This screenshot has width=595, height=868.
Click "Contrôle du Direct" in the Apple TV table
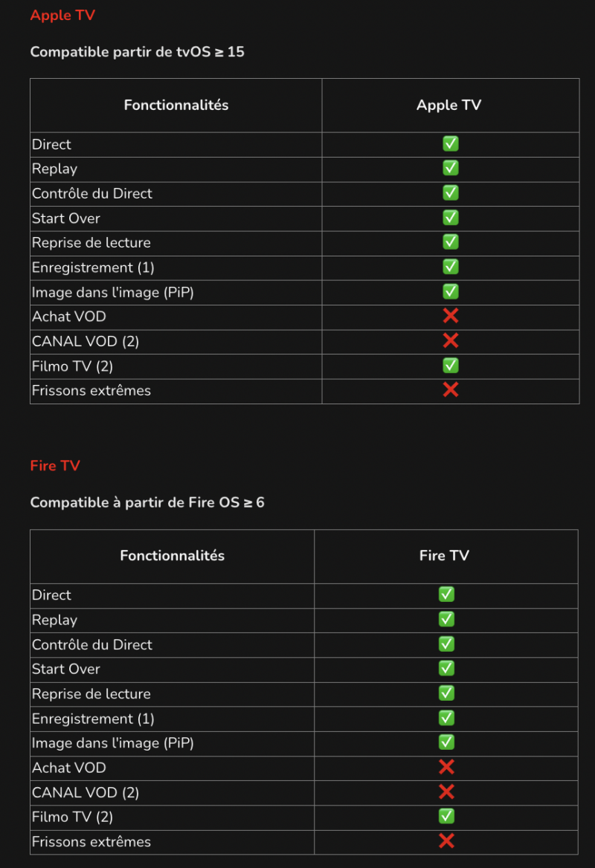(x=92, y=194)
